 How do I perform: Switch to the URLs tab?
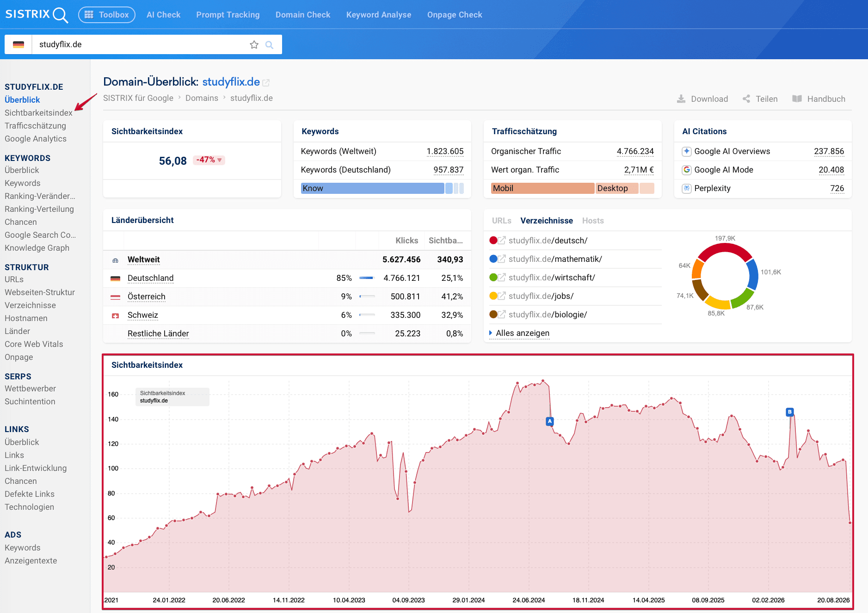point(501,221)
